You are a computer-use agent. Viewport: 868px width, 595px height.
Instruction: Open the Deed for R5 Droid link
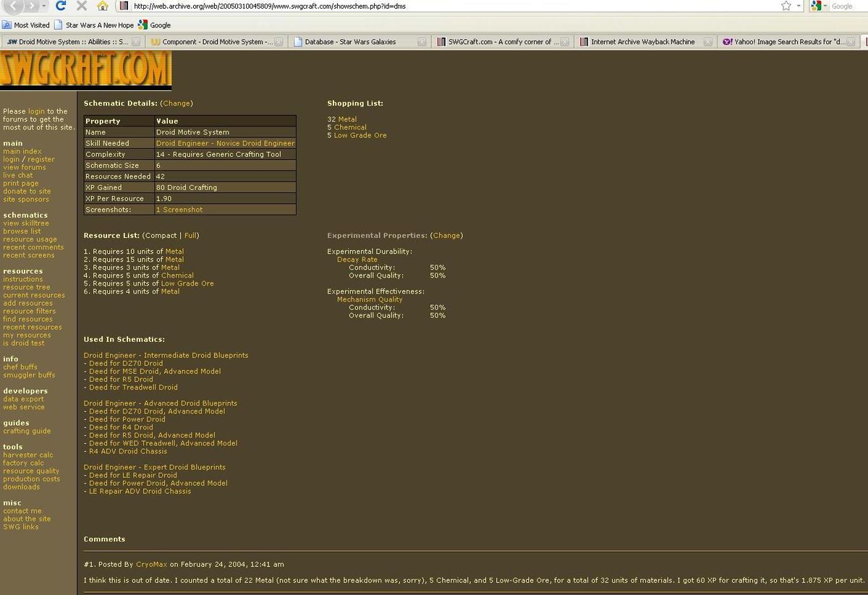pos(121,380)
